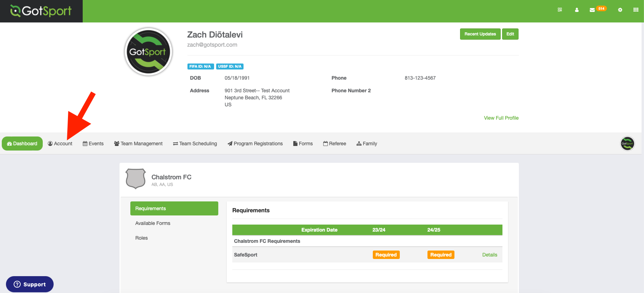Click the Recent Updates button
This screenshot has width=644, height=293.
[480, 34]
